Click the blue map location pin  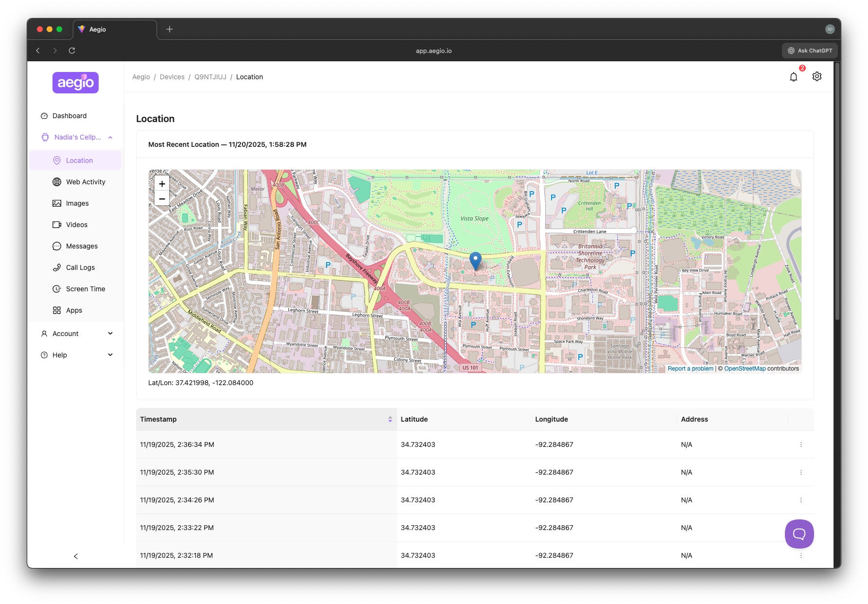[475, 260]
